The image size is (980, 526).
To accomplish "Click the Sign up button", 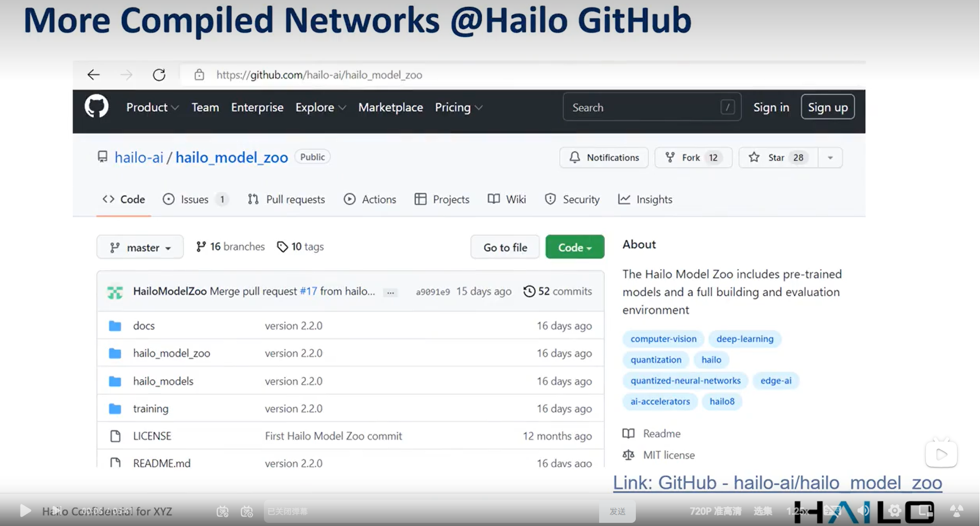I will 828,107.
